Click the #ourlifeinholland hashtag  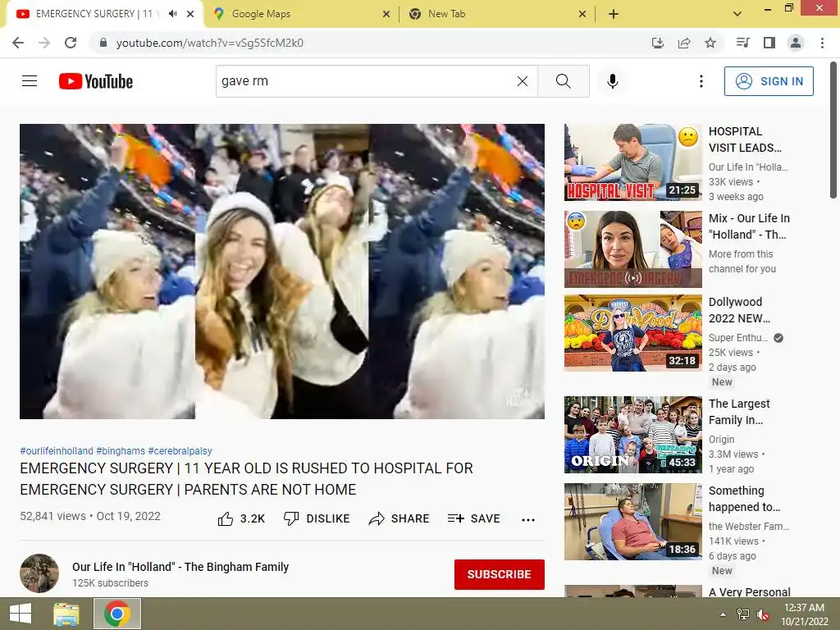pyautogui.click(x=57, y=450)
